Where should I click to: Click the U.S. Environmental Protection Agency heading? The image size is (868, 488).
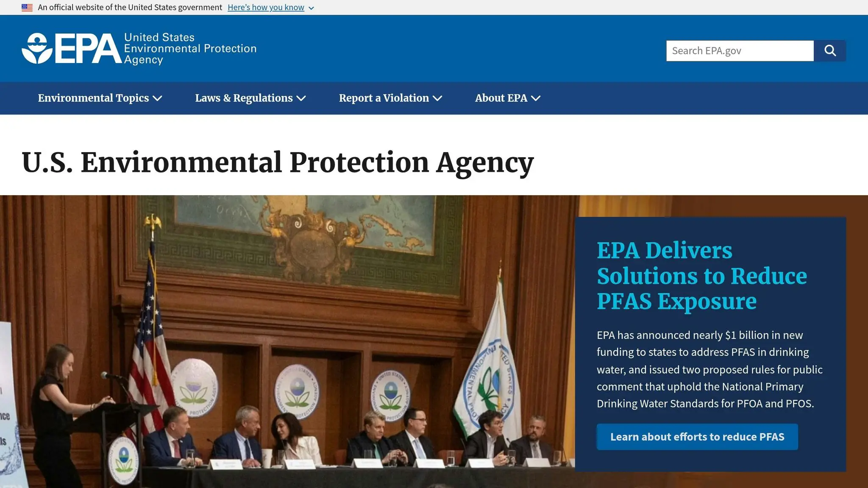pos(278,163)
